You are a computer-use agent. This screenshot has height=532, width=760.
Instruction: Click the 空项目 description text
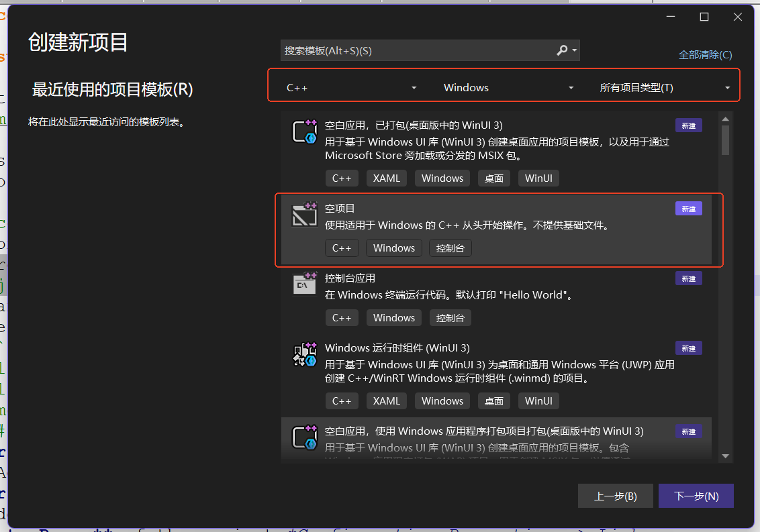point(468,225)
